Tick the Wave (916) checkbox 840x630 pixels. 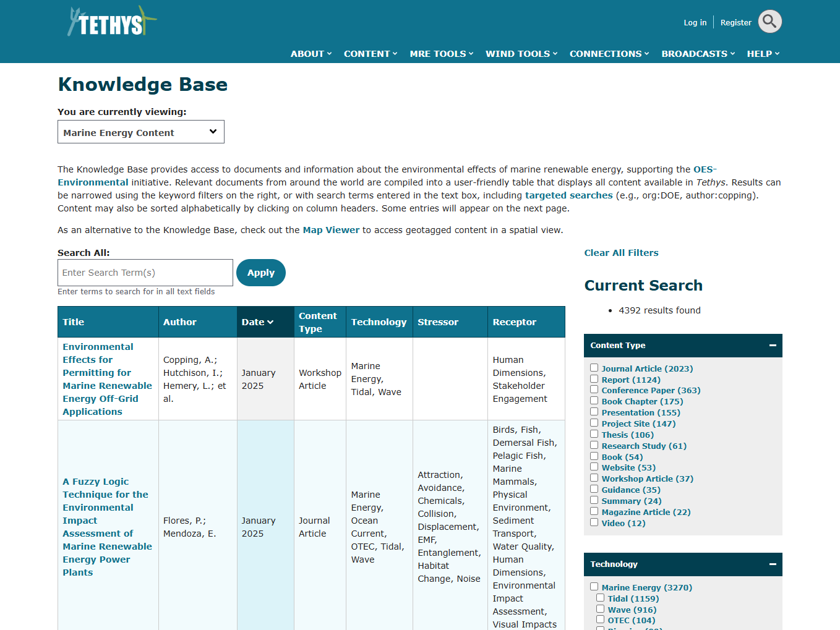pos(600,609)
